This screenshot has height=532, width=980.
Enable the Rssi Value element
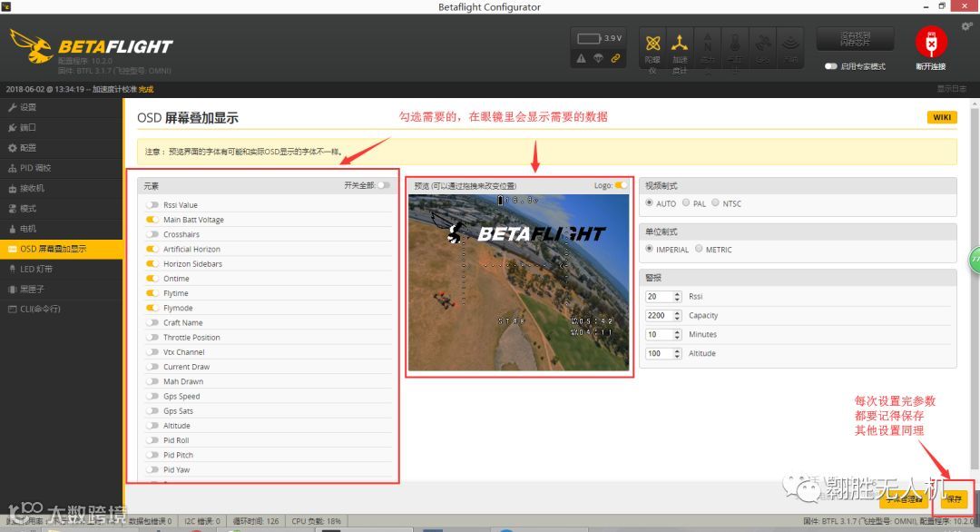152,205
